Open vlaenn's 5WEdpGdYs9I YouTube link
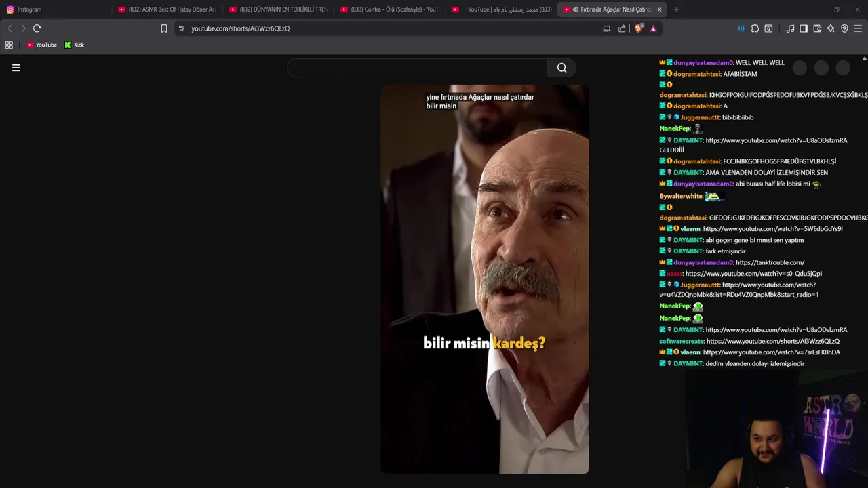The width and height of the screenshot is (868, 488). click(772, 229)
